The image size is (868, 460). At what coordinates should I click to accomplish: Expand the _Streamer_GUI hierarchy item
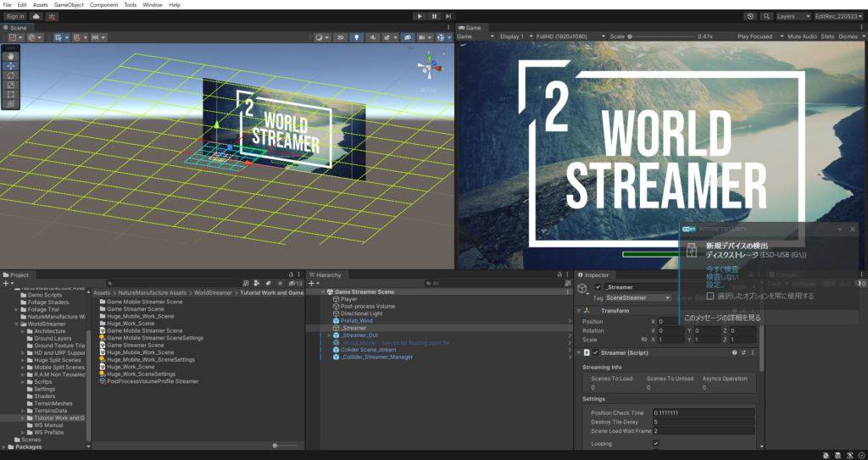click(x=329, y=335)
